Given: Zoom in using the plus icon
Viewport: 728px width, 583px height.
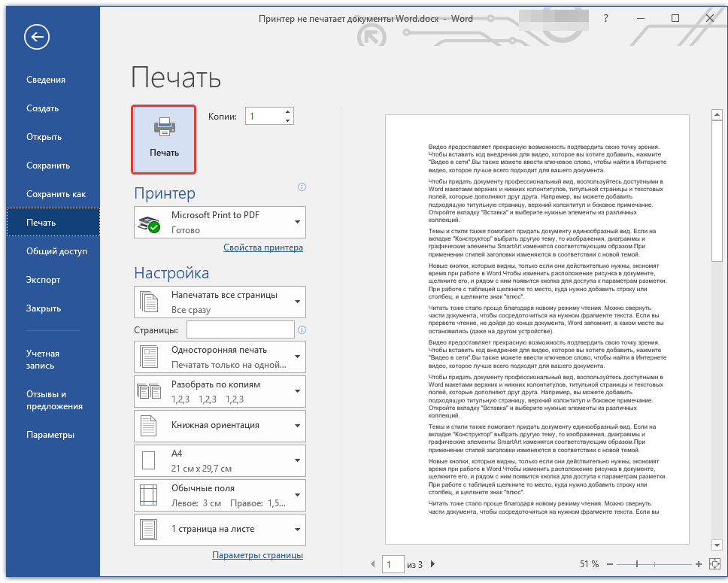Looking at the screenshot, I should click(x=698, y=564).
